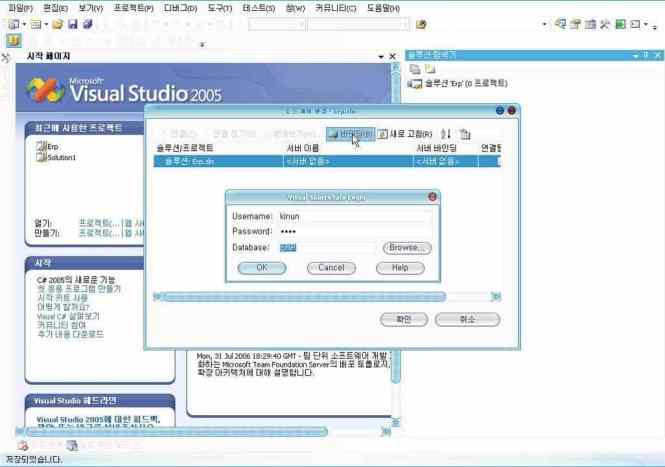Viewport: 665px width, 467px height.
Task: Click the blue help icon in dialog title
Action: coord(500,110)
